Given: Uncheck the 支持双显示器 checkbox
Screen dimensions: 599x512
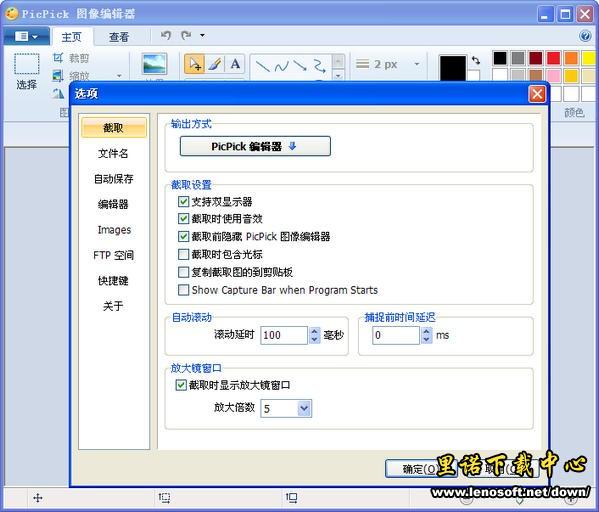Looking at the screenshot, I should (183, 201).
